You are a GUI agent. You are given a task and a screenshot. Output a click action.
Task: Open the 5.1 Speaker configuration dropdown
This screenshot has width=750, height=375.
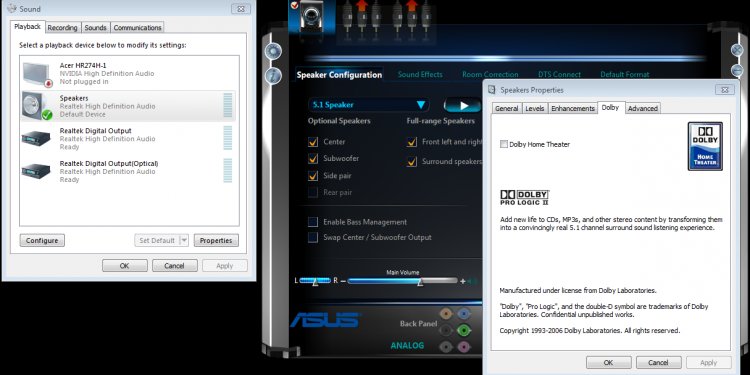point(369,105)
